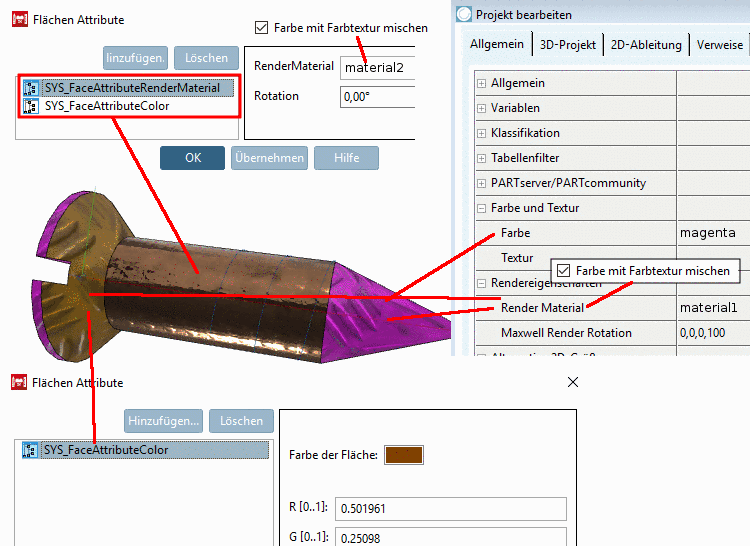The width and height of the screenshot is (750, 546).
Task: Click the Projekt bearbeiten window icon
Action: point(463,14)
